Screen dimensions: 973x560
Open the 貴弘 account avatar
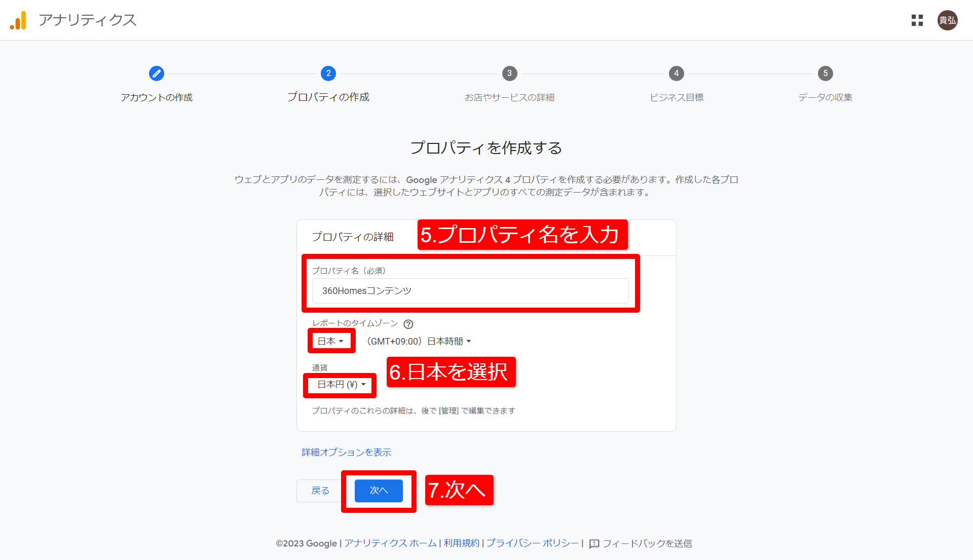pyautogui.click(x=947, y=20)
